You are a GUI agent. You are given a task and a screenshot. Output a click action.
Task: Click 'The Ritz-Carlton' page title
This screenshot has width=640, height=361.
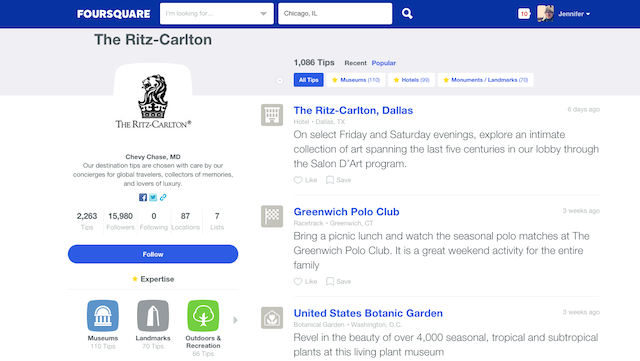(153, 40)
